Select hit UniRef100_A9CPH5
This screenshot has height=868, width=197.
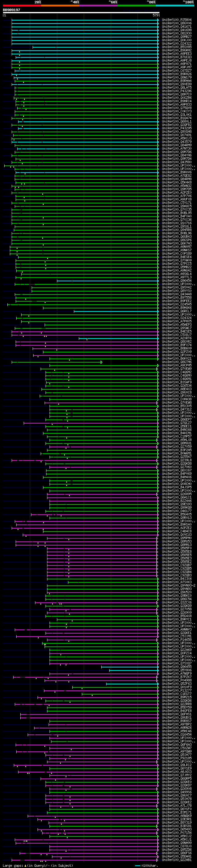pyautogui.click(x=176, y=365)
